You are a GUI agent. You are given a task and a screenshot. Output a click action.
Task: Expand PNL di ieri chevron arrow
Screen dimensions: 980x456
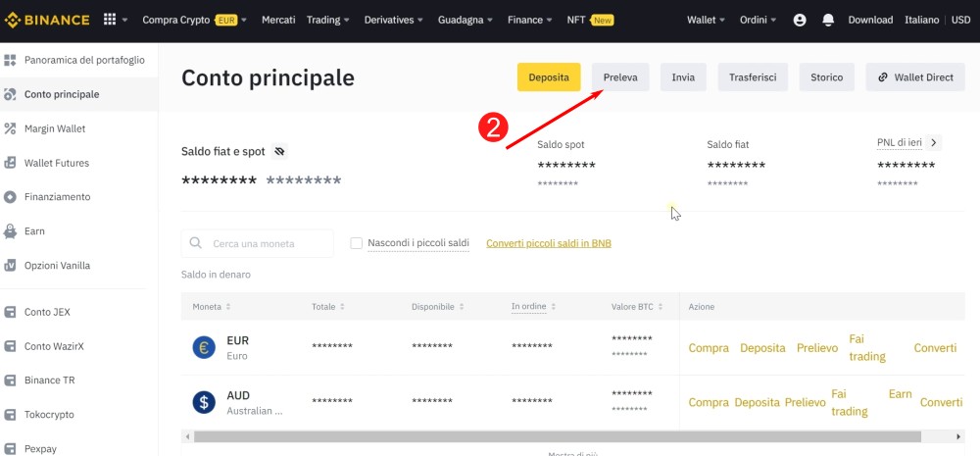pos(933,142)
